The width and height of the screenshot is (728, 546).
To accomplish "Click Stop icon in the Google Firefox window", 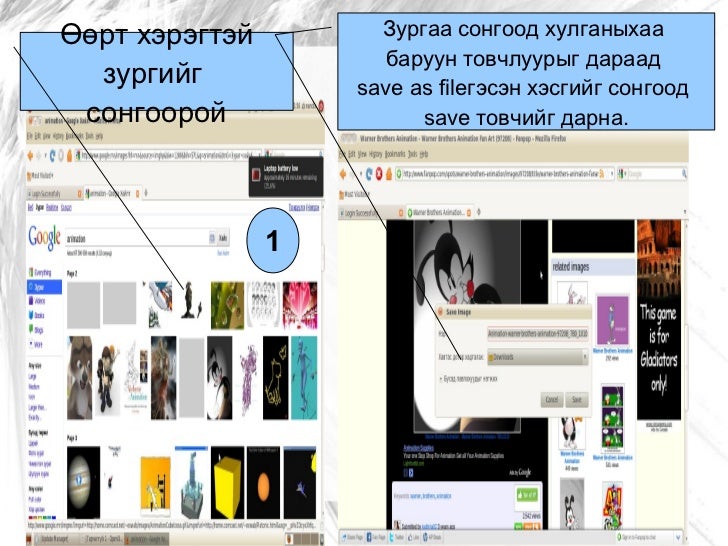I will click(61, 156).
